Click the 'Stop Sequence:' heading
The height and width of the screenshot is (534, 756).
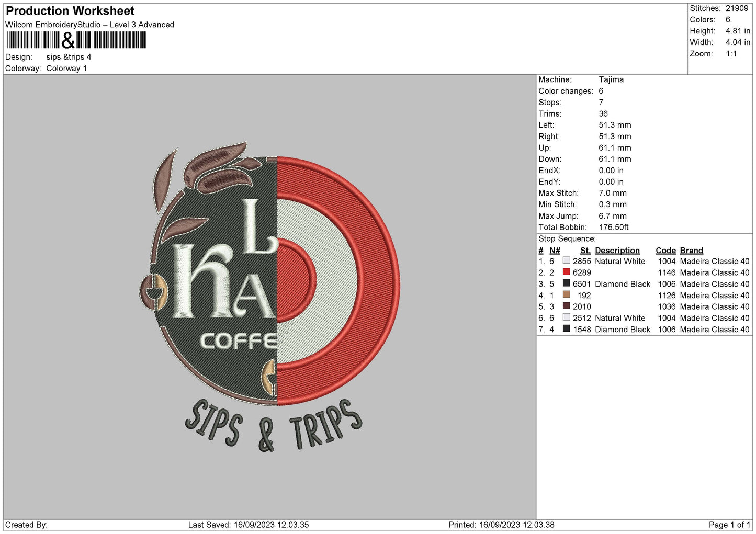coord(567,239)
